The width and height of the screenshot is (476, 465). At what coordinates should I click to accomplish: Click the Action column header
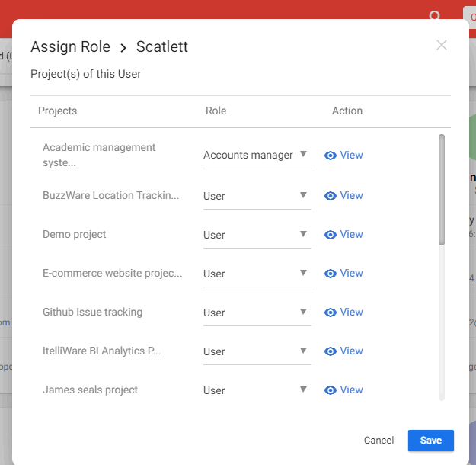coord(347,111)
